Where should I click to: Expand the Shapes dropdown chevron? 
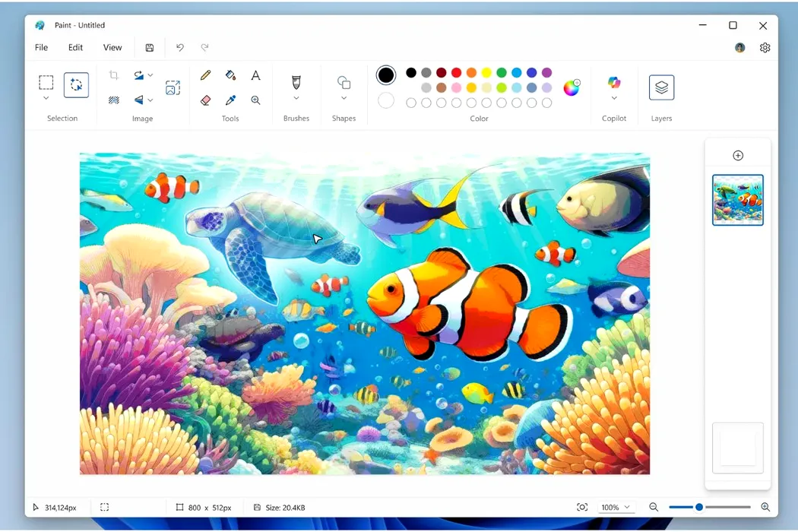click(x=344, y=98)
